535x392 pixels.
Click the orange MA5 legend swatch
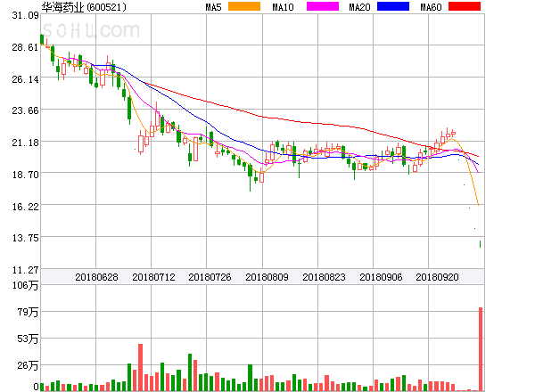pos(244,6)
